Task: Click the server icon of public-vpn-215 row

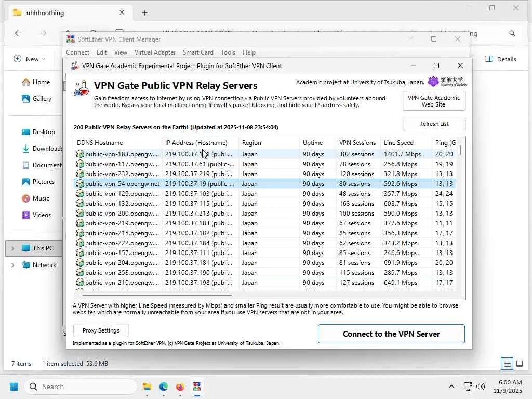Action: [x=79, y=233]
